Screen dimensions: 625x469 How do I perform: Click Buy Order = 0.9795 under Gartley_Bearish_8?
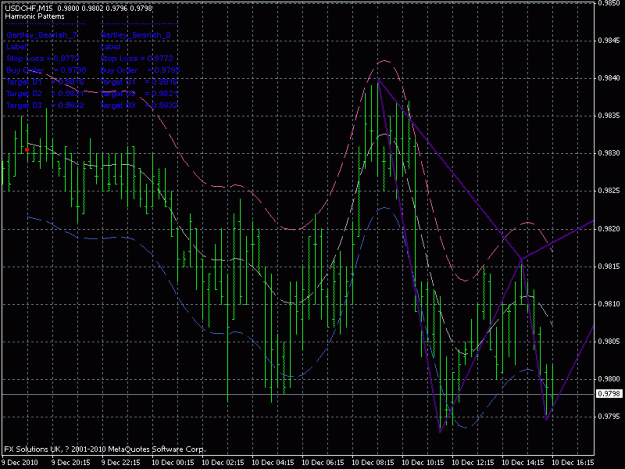(140, 70)
